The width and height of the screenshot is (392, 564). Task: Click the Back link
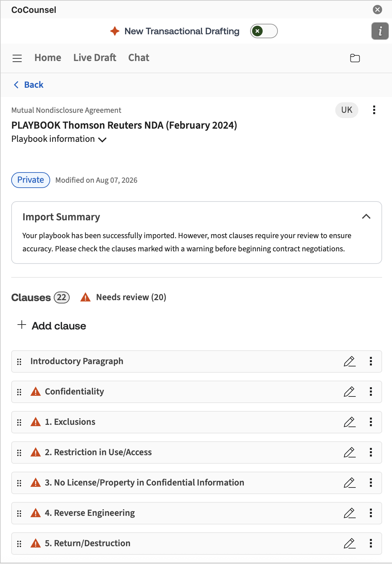28,85
